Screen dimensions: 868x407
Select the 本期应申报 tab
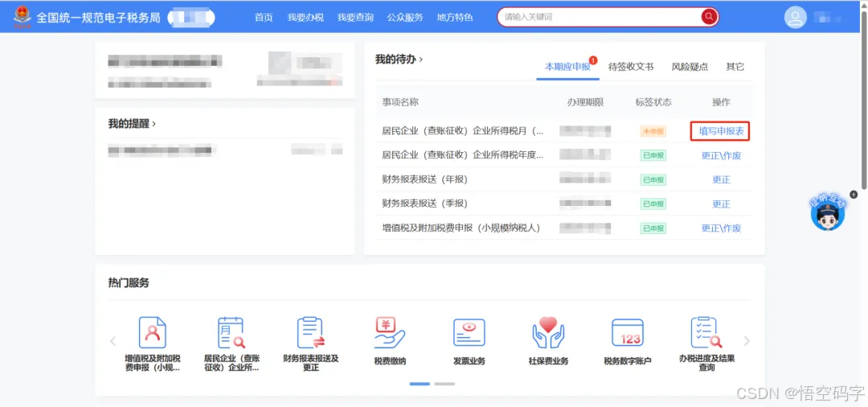pos(567,67)
